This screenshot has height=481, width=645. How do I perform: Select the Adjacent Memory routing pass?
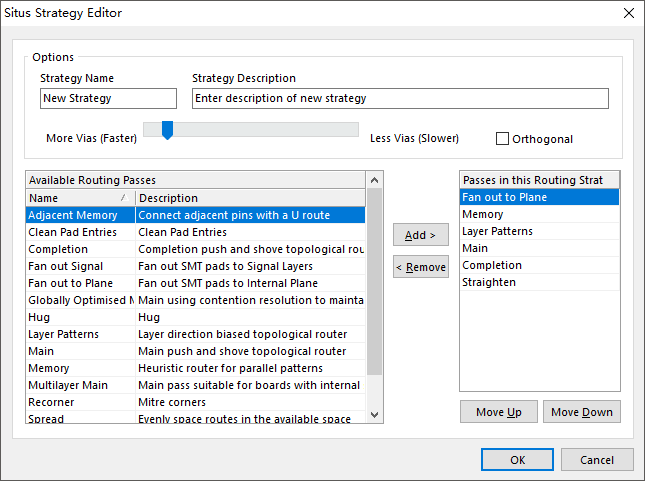81,215
